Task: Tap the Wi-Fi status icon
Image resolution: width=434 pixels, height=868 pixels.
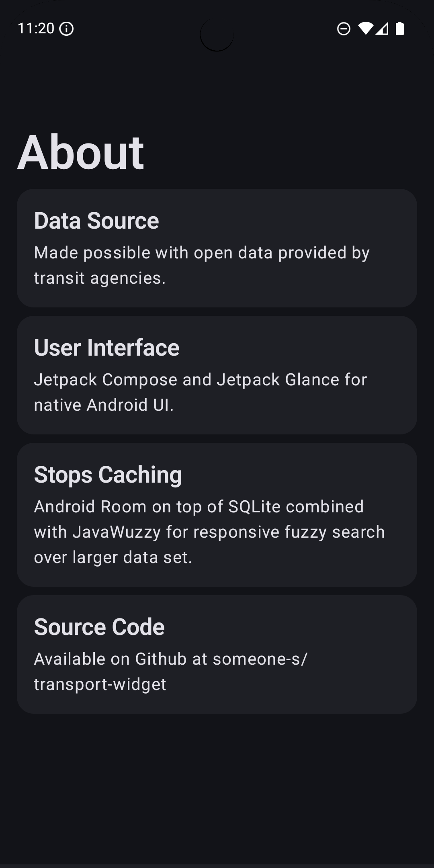Action: 366,29
